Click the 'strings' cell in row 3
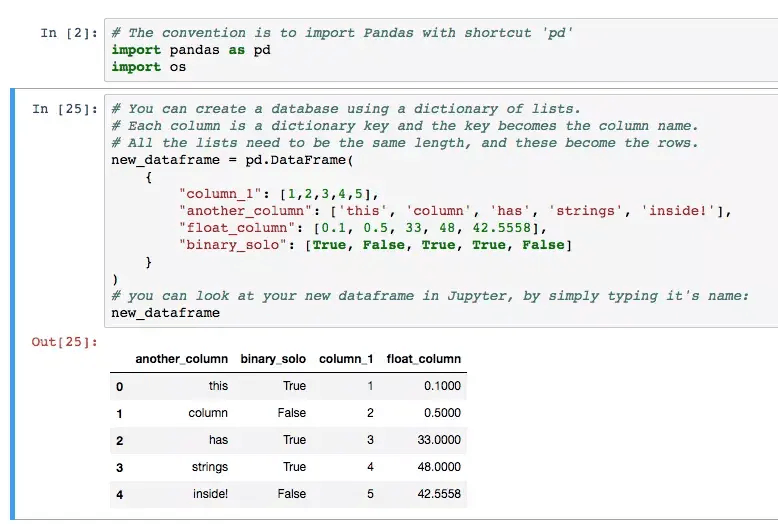Image resolution: width=778 pixels, height=524 pixels. (209, 467)
